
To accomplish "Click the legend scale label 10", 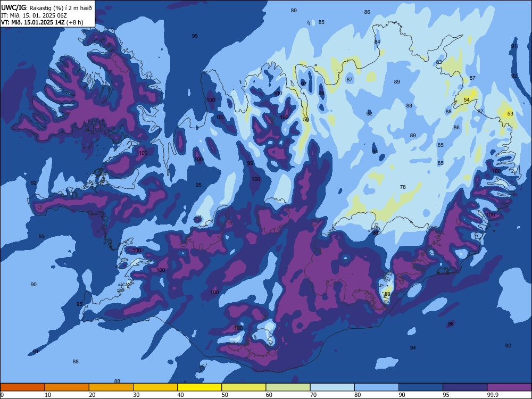I will pos(48,395).
